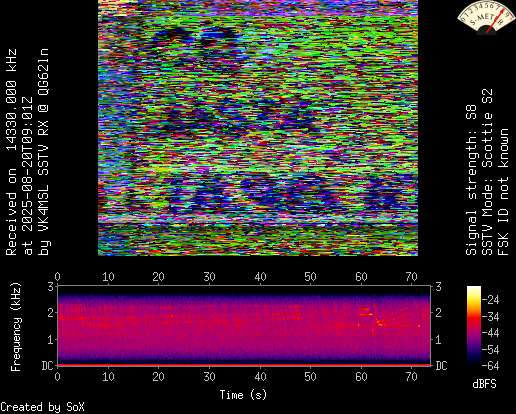Click the 'Received on 14330.000 kHz' text
The image size is (516, 414).
(11, 152)
